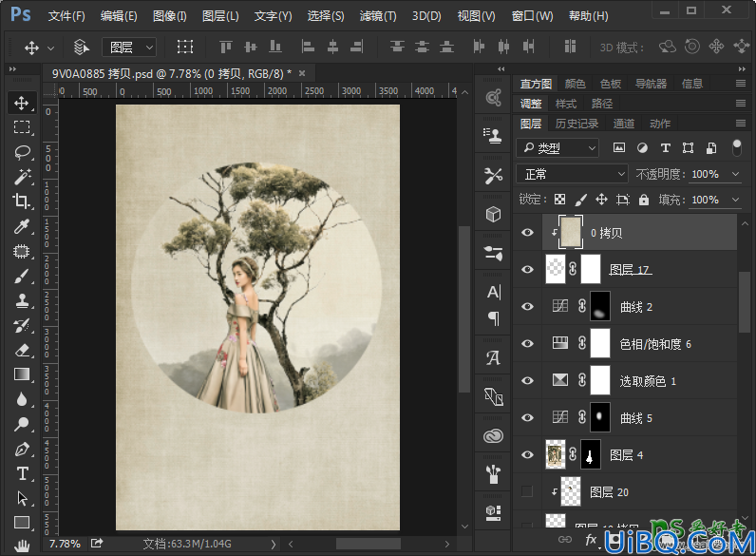Click lock transparent pixels checkerboard icon

tap(559, 200)
